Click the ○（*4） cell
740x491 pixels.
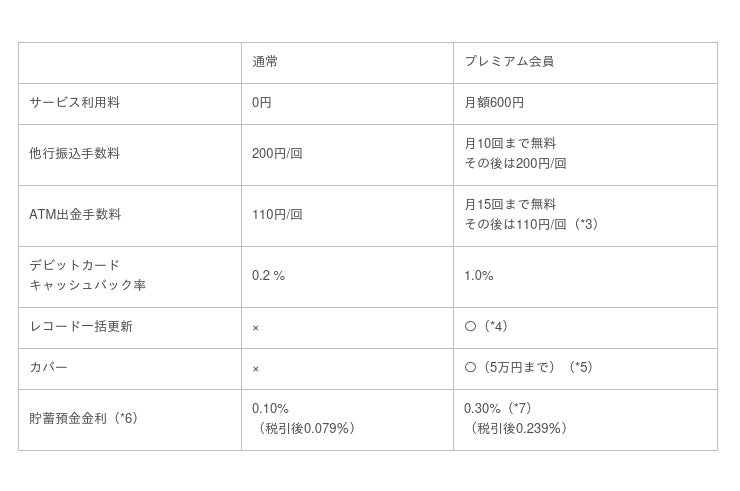493,327
